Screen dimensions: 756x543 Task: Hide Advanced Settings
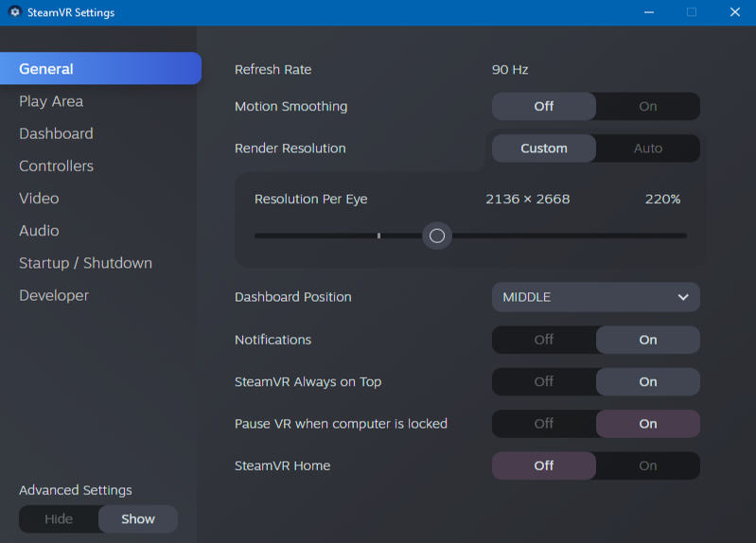(x=59, y=519)
